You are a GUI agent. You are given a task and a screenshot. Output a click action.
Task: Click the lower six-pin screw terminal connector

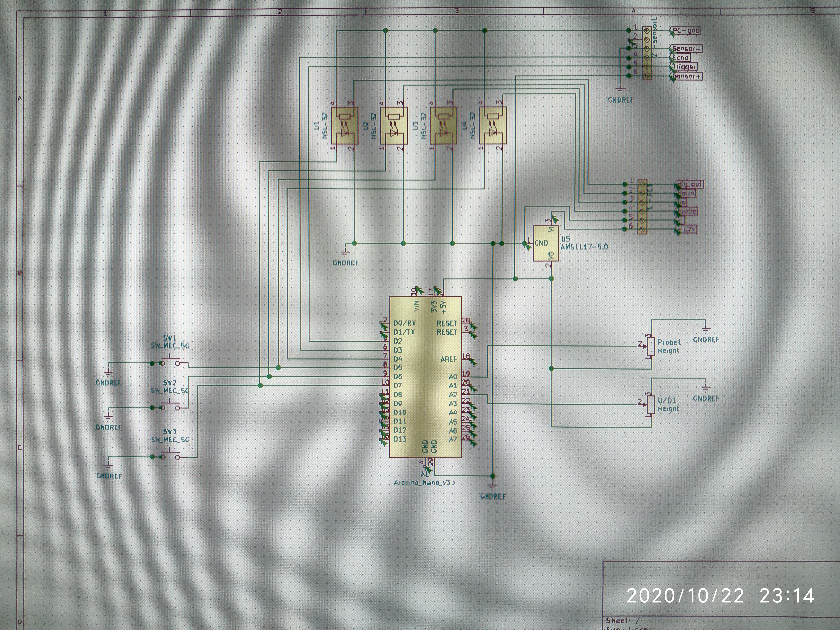642,207
